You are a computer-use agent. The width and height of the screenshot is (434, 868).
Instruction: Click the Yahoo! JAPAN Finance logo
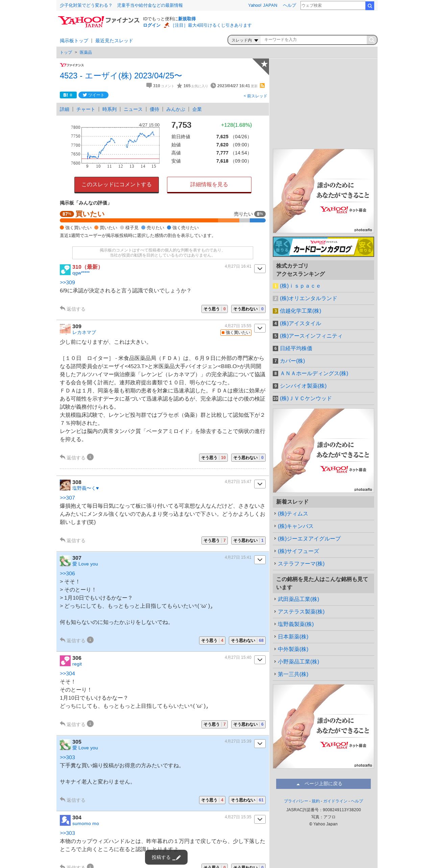[99, 22]
